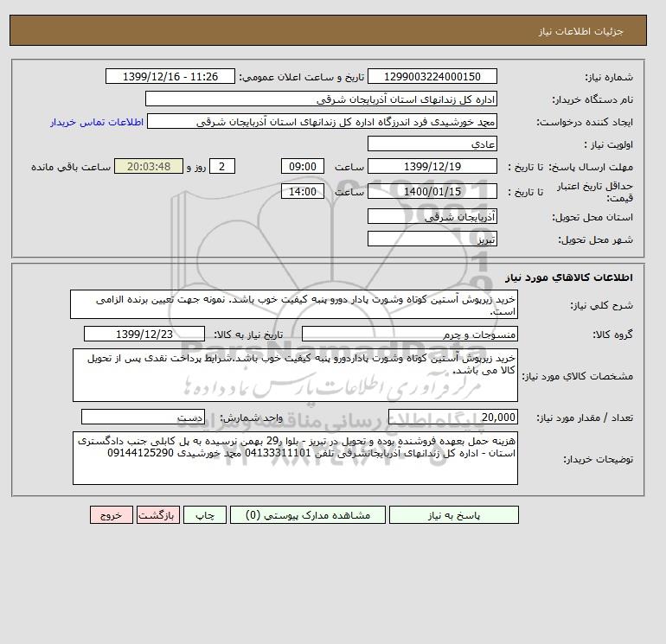
Task: Click the remaining days field showing 2
Action: pyautogui.click(x=221, y=167)
